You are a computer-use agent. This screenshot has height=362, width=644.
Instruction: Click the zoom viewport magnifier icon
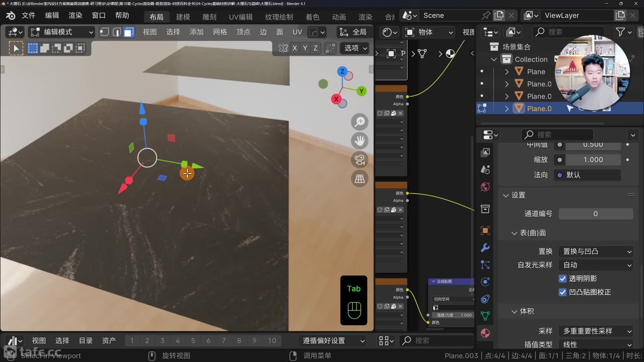[x=360, y=122]
